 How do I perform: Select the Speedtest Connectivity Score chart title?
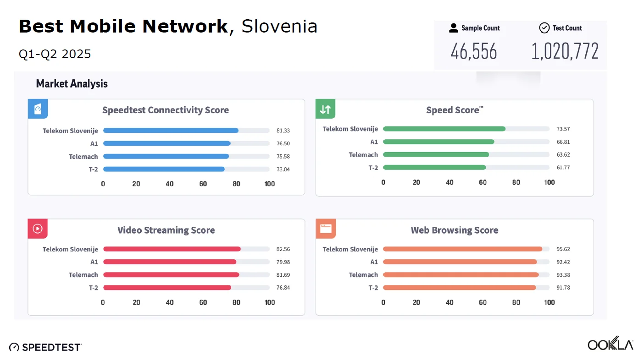pos(166,110)
